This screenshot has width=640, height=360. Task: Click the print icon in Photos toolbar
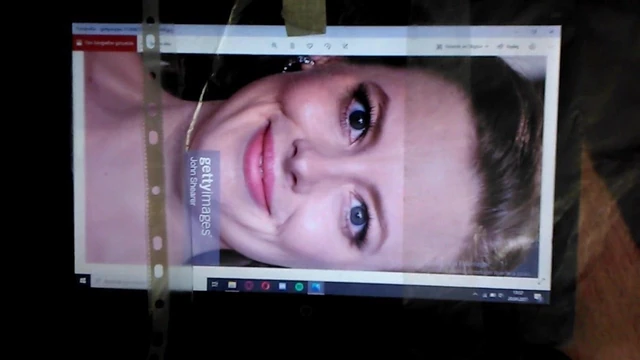pyautogui.click(x=532, y=47)
